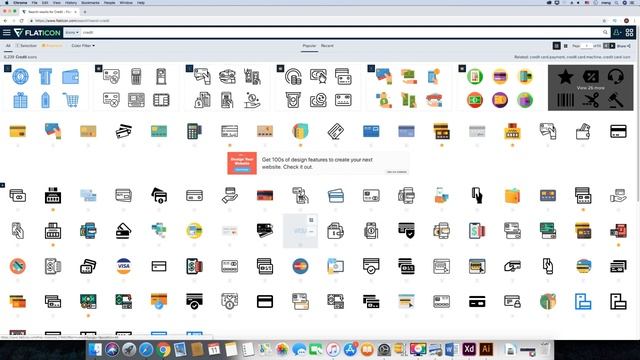Select the credit card with shield icon
The width and height of the screenshot is (640, 360).
[406, 231]
